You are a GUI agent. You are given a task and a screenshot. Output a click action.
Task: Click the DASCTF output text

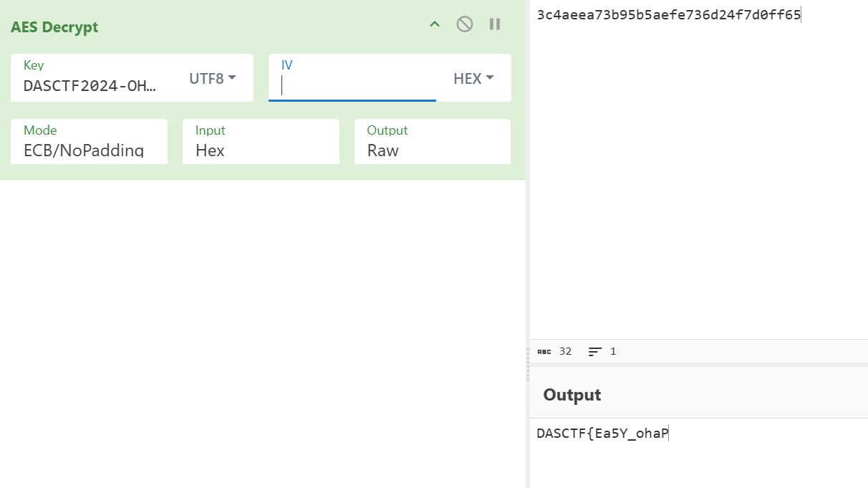click(602, 434)
